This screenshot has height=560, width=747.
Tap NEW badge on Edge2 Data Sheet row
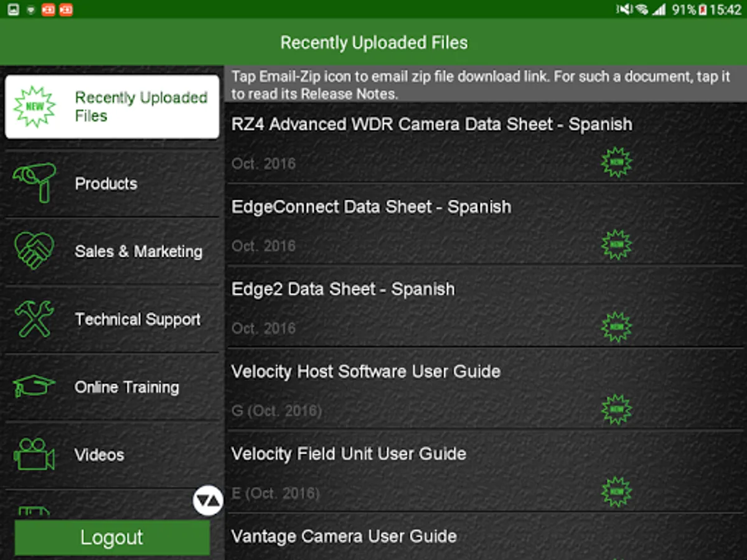(616, 327)
